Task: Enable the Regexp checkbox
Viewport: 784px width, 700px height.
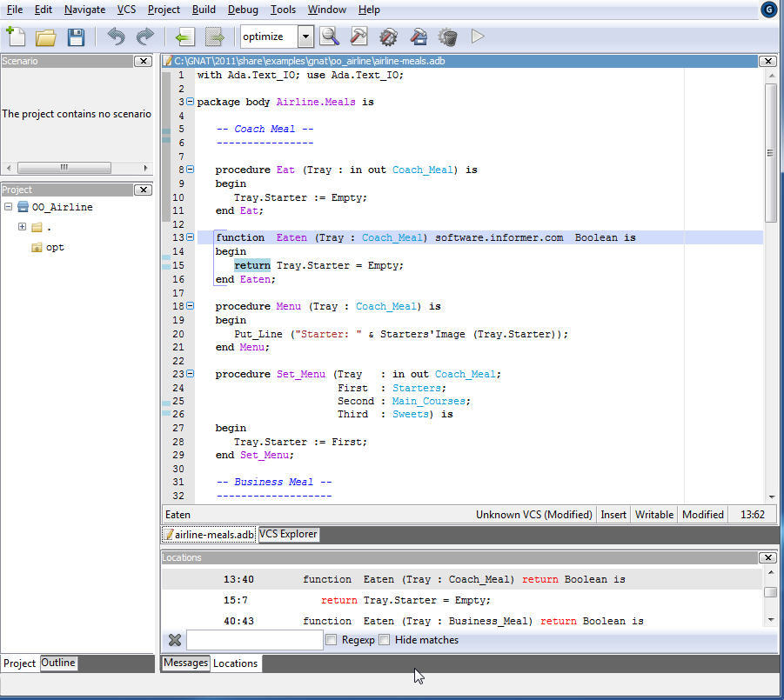Action: (x=332, y=640)
